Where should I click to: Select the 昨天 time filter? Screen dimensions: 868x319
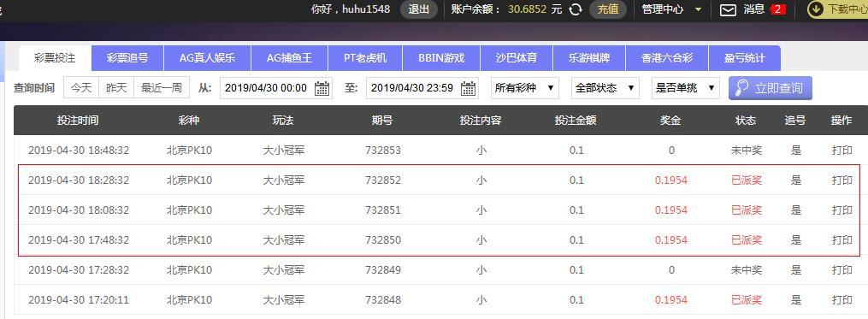116,88
